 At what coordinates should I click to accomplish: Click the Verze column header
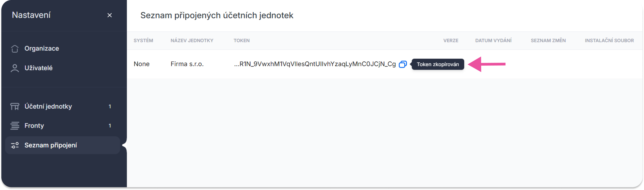(451, 40)
